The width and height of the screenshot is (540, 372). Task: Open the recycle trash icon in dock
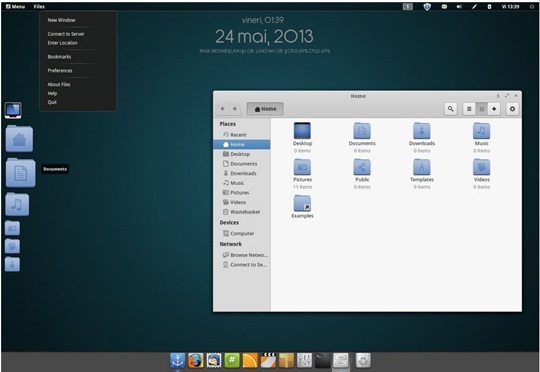[363, 361]
